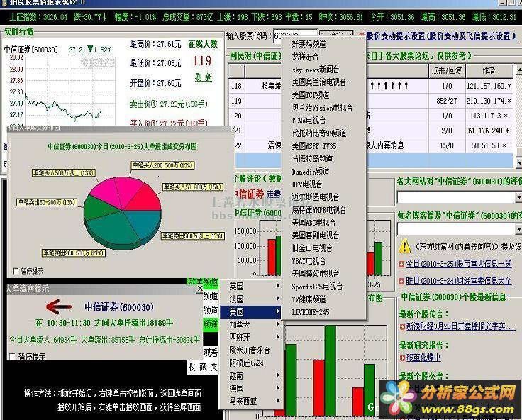Choose 欧米加音乐台 from the menu
522x420 pixels.
(x=251, y=350)
